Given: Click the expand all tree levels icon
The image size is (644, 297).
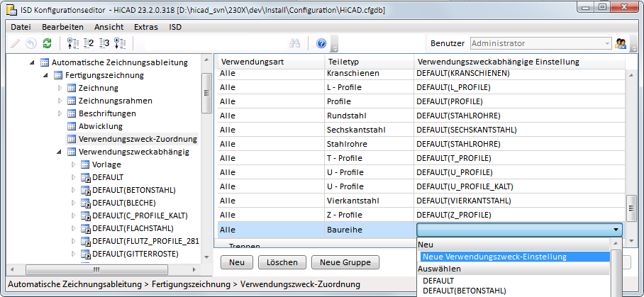Looking at the screenshot, I should coord(120,43).
